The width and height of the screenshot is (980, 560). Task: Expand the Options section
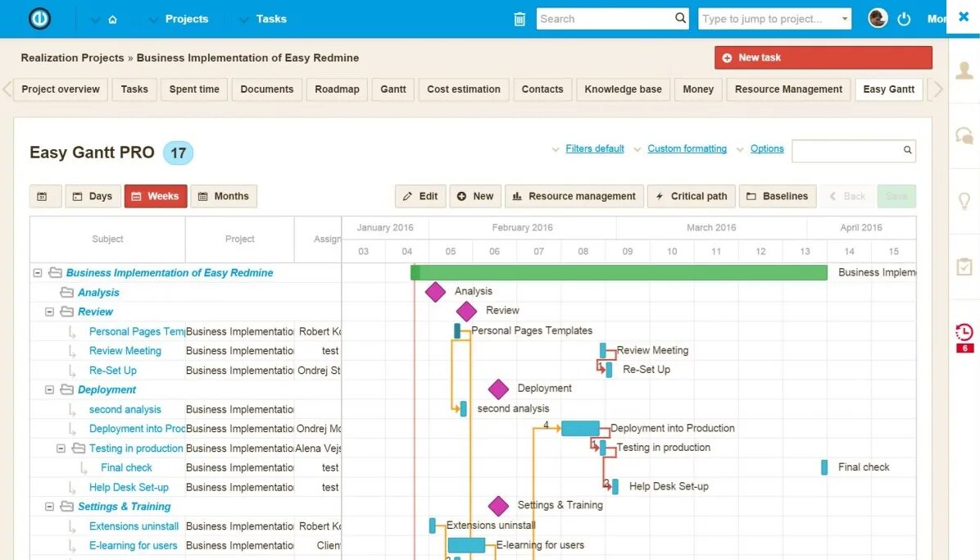[767, 149]
